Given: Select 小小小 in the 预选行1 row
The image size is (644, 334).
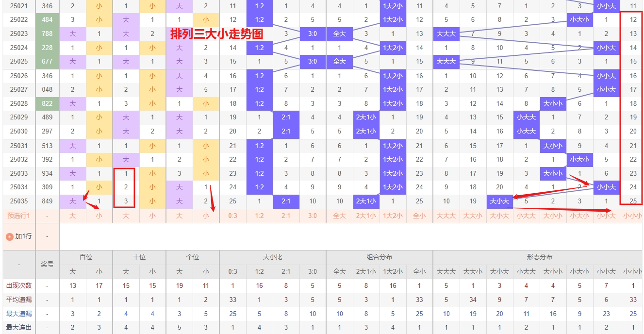Looking at the screenshot, I should [633, 216].
